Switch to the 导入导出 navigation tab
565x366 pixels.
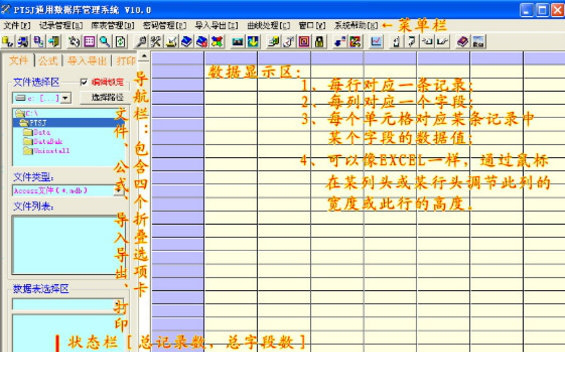(87, 61)
